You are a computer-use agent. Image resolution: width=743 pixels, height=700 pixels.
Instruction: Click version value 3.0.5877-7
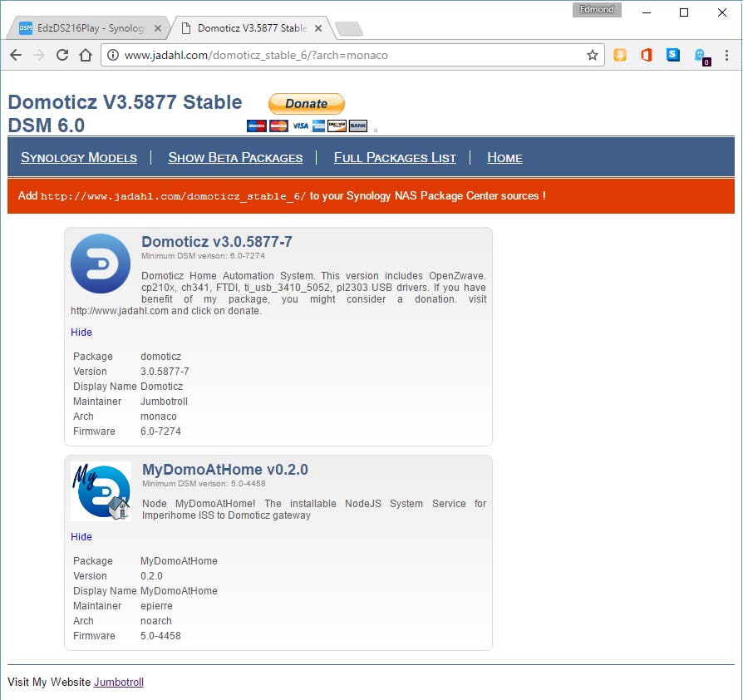point(165,372)
